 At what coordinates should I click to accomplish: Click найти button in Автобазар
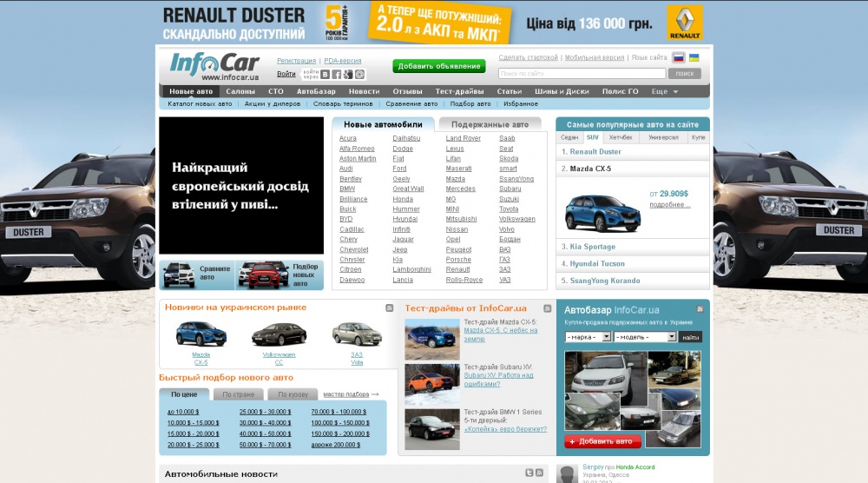click(x=690, y=337)
